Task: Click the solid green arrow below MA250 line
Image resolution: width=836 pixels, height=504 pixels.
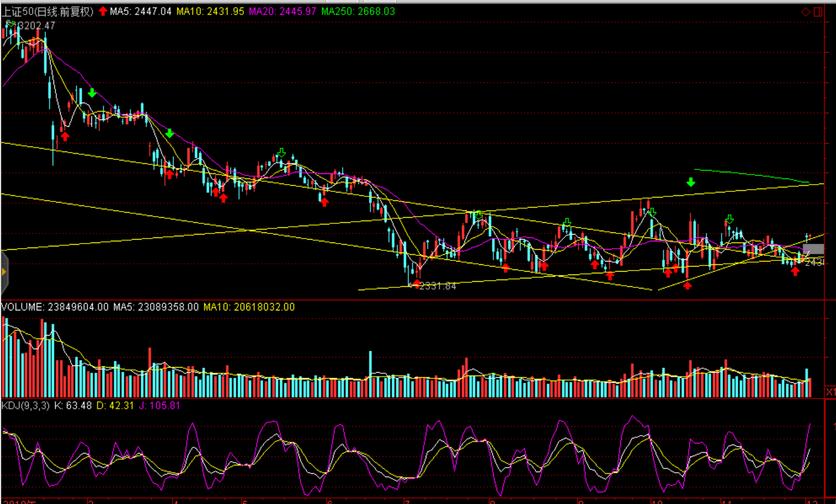Action: [x=691, y=182]
